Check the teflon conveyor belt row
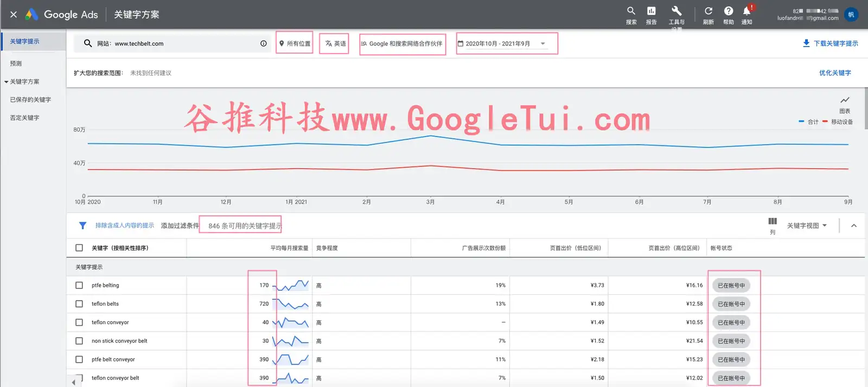The width and height of the screenshot is (868, 387). click(x=79, y=378)
